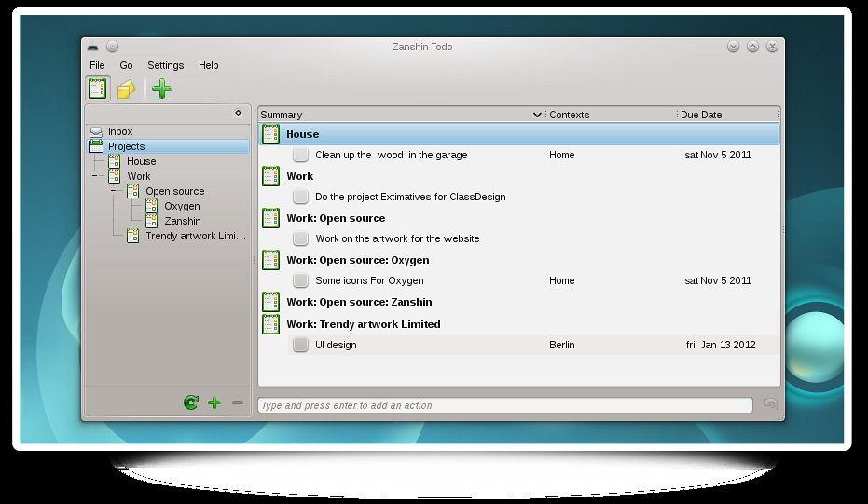Image resolution: width=868 pixels, height=504 pixels.
Task: Click the Oxygen project icon in sidebar tree
Action: pyautogui.click(x=151, y=206)
